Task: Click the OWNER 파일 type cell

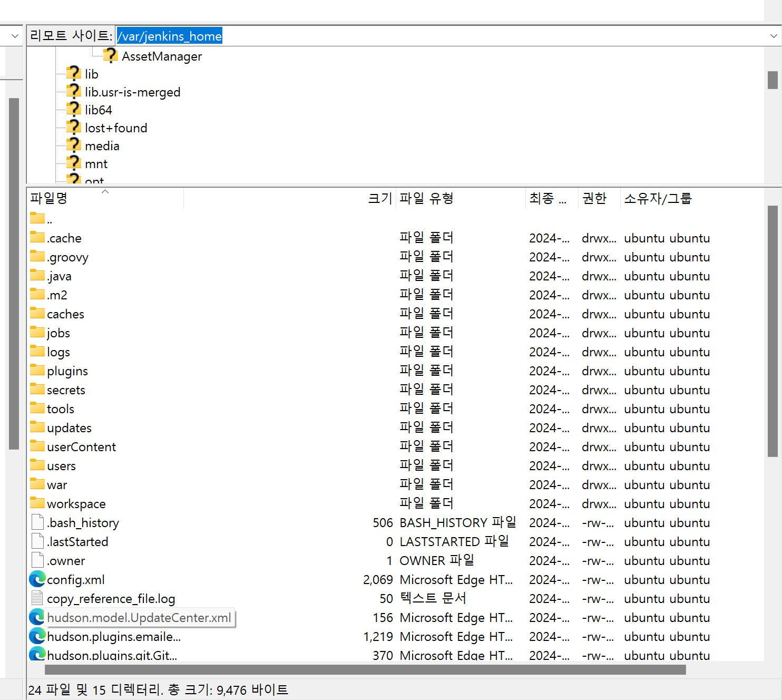Action: click(437, 560)
